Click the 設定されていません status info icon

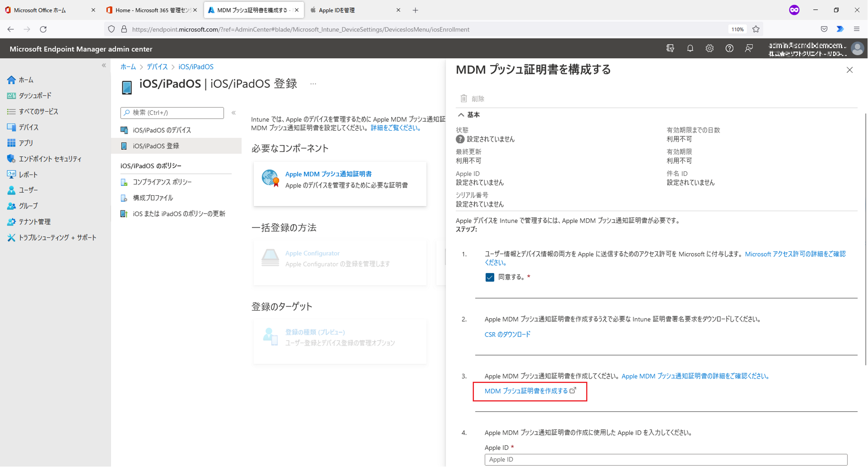coord(460,139)
